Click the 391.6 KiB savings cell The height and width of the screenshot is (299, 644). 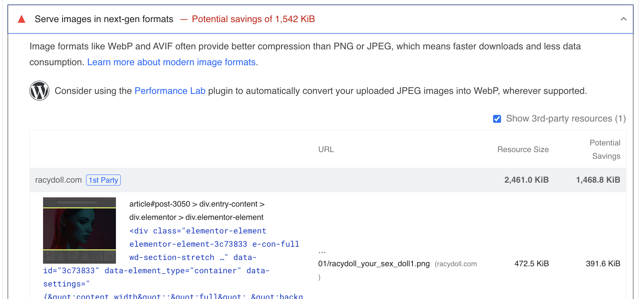click(x=603, y=264)
